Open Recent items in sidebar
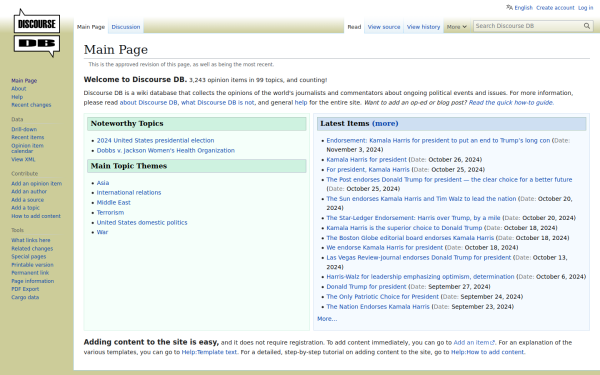Viewport: 600px width, 375px height. click(28, 137)
